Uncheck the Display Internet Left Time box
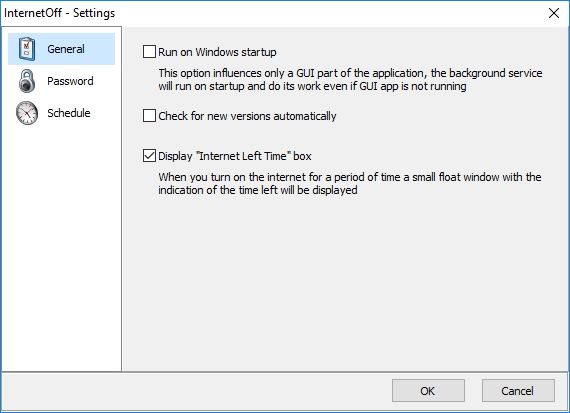This screenshot has width=570, height=413. [149, 156]
